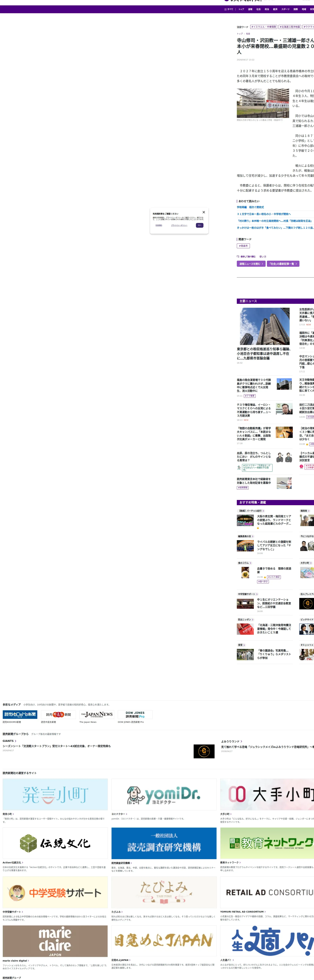314x980 pixels.
Task: Select 国際 in the navigation bar
Action: pyautogui.click(x=295, y=9)
